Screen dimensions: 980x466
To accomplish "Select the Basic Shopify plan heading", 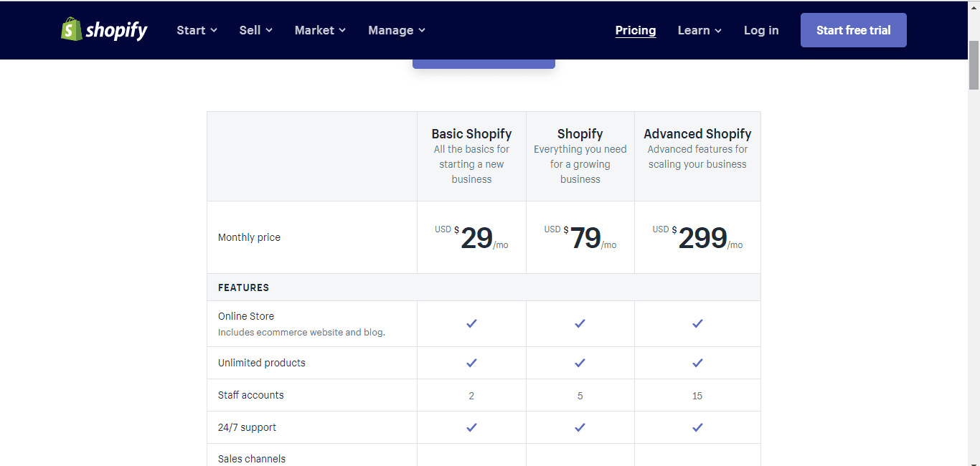I will [x=471, y=133].
